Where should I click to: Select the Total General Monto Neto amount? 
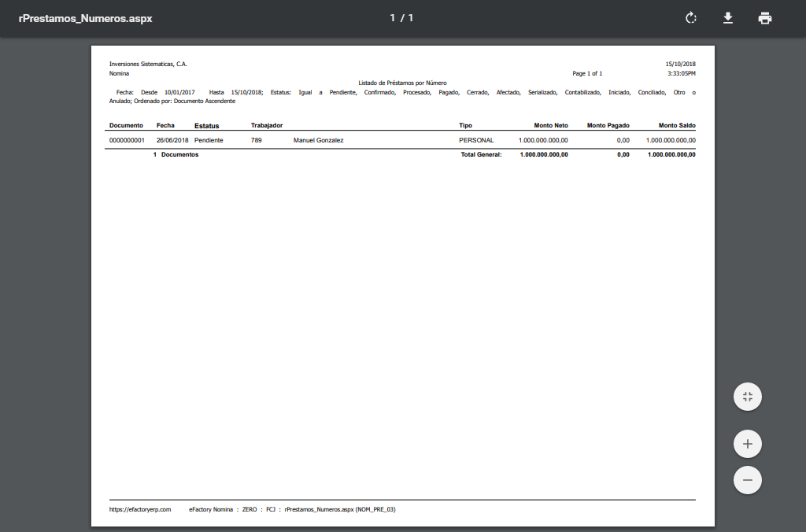point(544,155)
